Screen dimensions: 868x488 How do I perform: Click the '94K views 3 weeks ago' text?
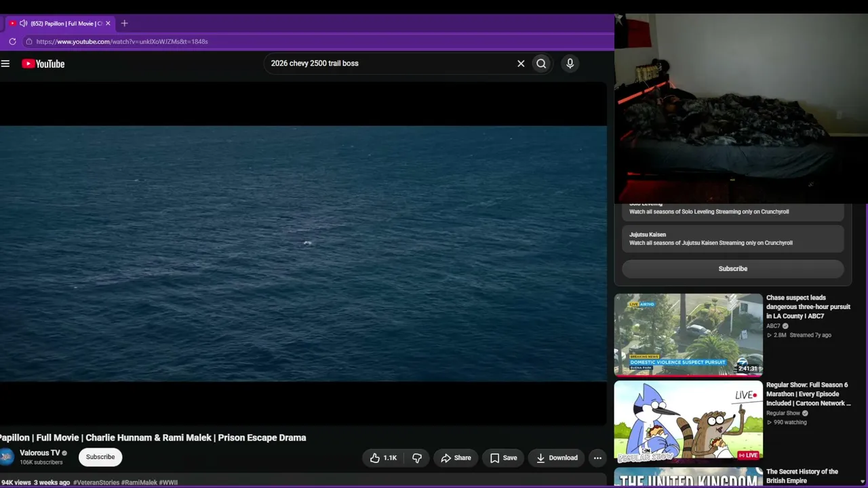pyautogui.click(x=35, y=483)
